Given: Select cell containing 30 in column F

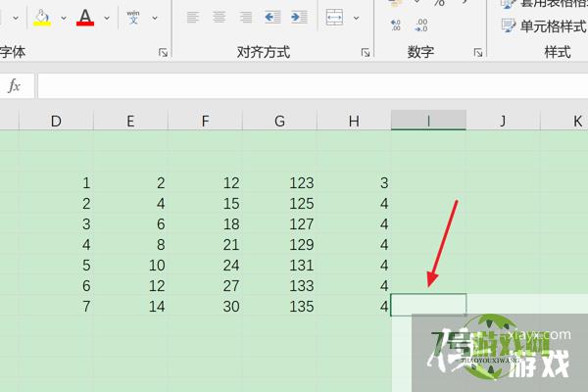Looking at the screenshot, I should (x=205, y=307).
